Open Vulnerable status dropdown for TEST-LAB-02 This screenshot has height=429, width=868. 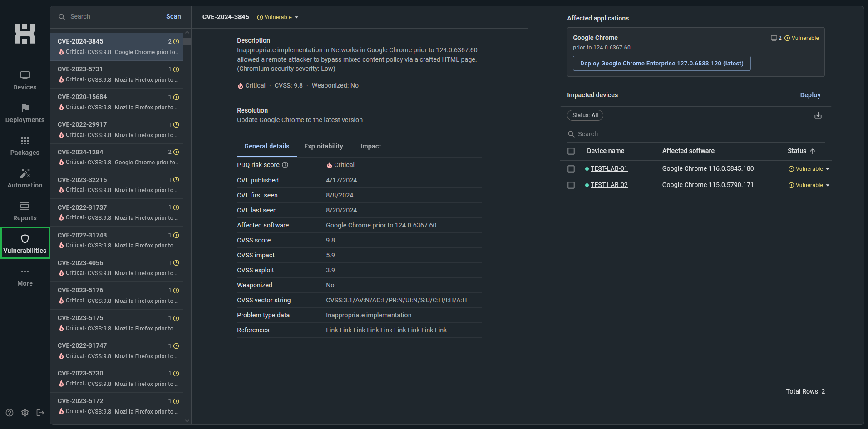pos(809,185)
